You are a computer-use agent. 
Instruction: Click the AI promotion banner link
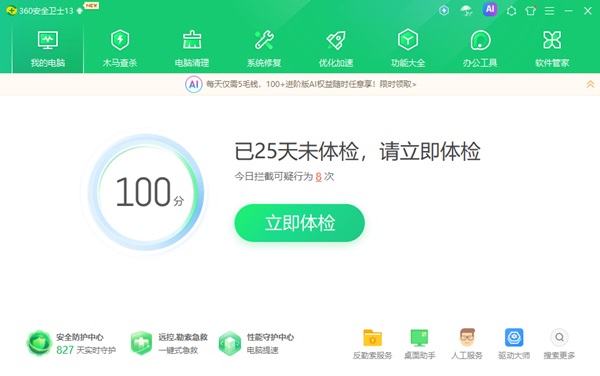311,84
